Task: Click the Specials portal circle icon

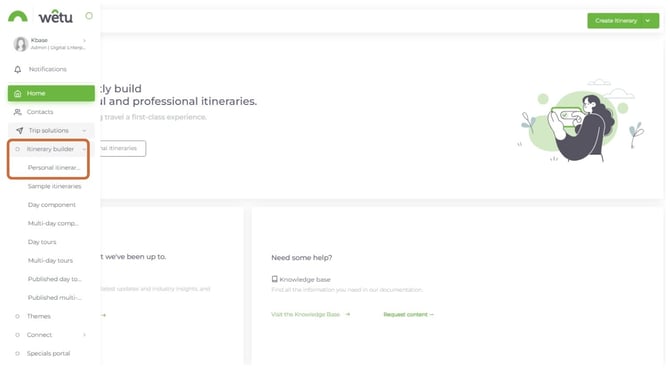Action: tap(18, 354)
